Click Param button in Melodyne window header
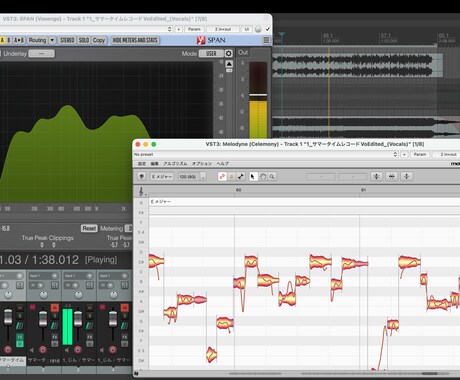 click(x=420, y=154)
